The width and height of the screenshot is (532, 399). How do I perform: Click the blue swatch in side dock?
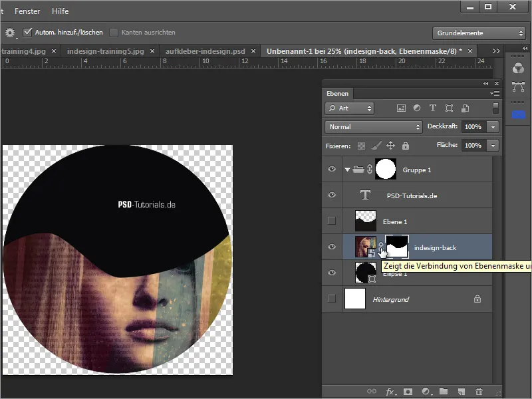point(518,115)
